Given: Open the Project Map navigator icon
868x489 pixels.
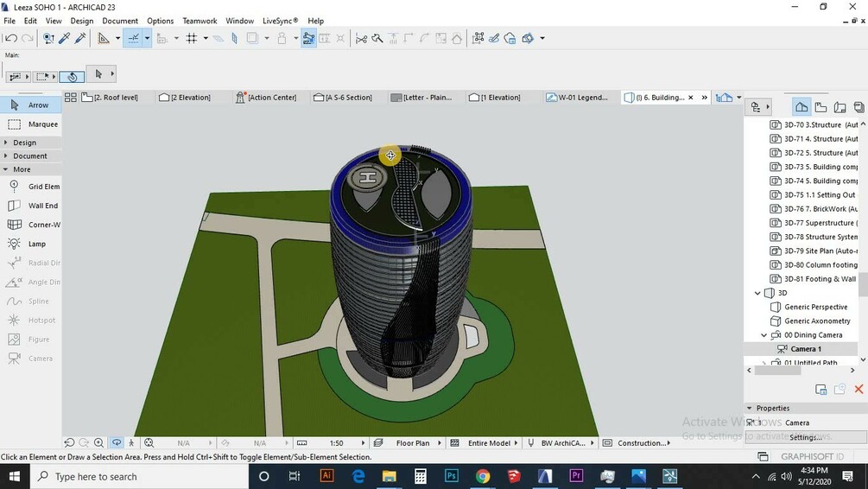Looking at the screenshot, I should [x=801, y=107].
